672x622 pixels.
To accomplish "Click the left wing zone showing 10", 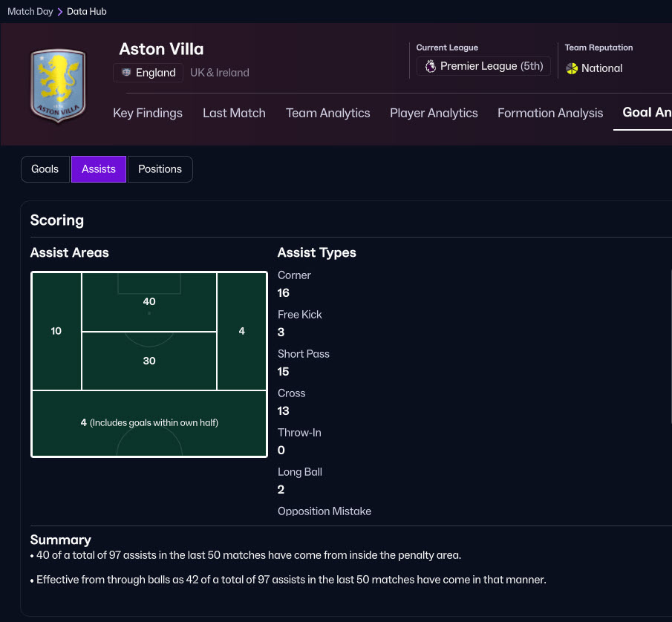I will click(56, 331).
